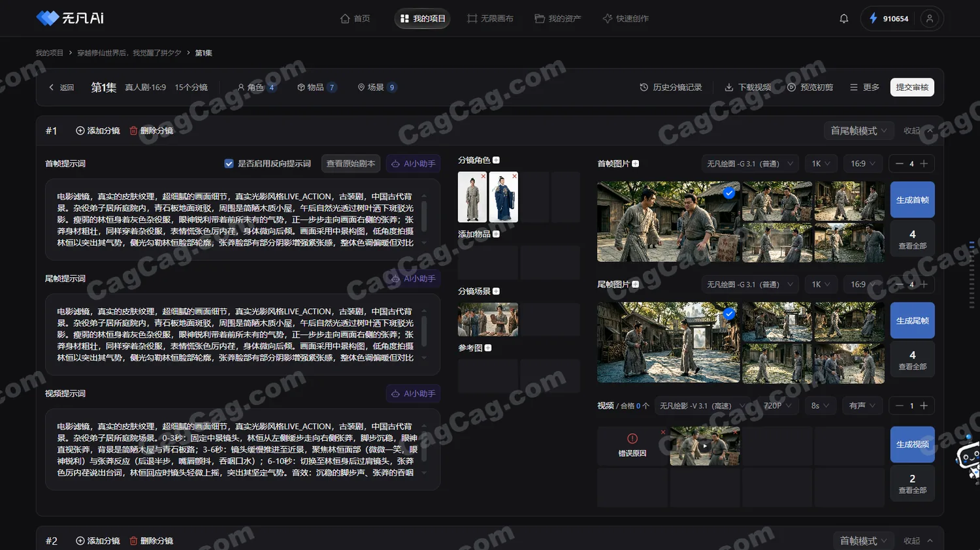Open the notification bell

pos(843,18)
